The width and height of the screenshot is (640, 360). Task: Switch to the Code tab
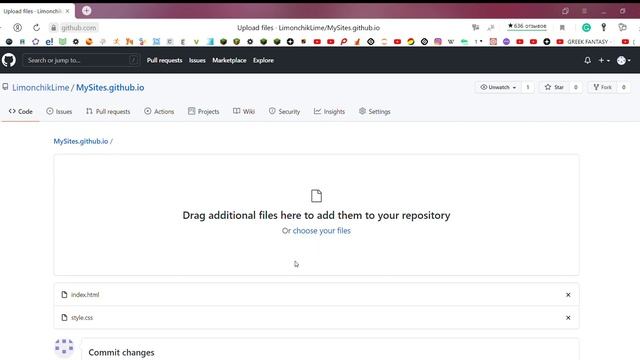point(20,111)
